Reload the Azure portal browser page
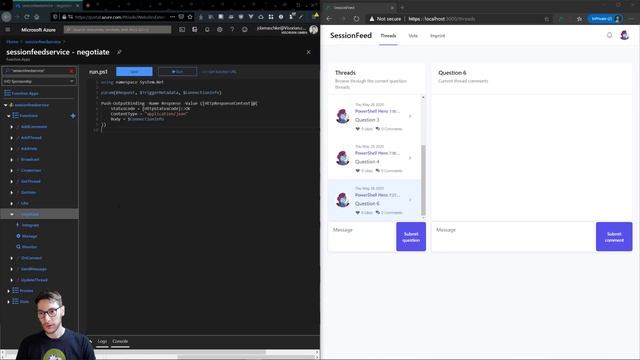This screenshot has height=360, width=640. coord(27,17)
